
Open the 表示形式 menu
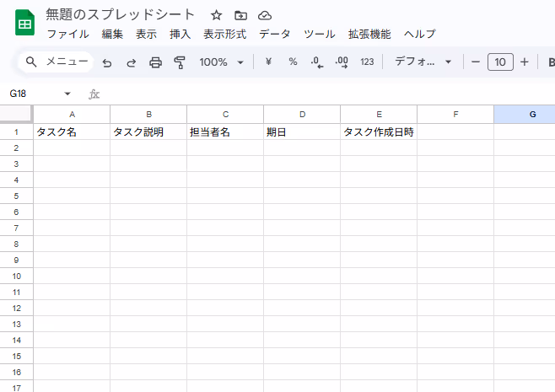point(224,35)
